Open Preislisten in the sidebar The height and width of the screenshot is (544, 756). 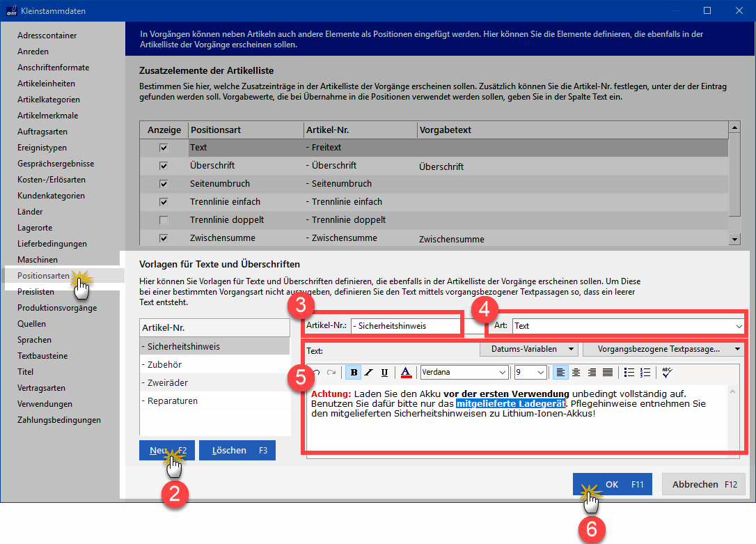36,292
